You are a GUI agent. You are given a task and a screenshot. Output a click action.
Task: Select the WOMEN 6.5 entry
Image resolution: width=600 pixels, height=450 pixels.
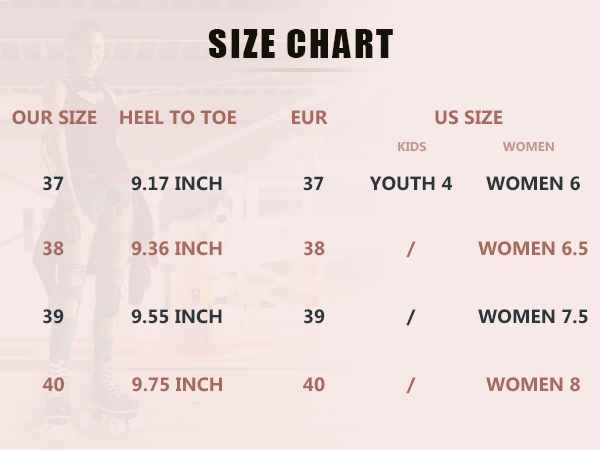(x=533, y=249)
